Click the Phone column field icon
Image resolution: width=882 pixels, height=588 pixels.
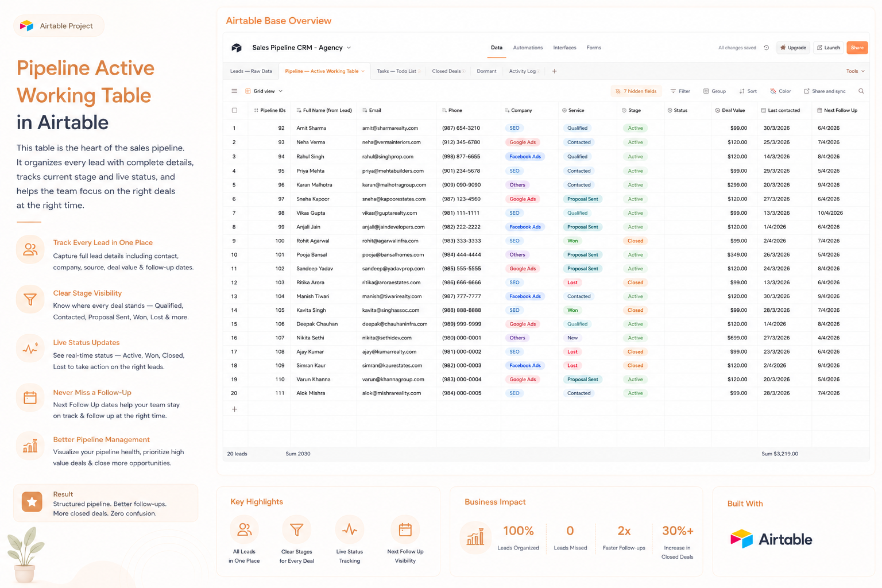[x=444, y=110]
